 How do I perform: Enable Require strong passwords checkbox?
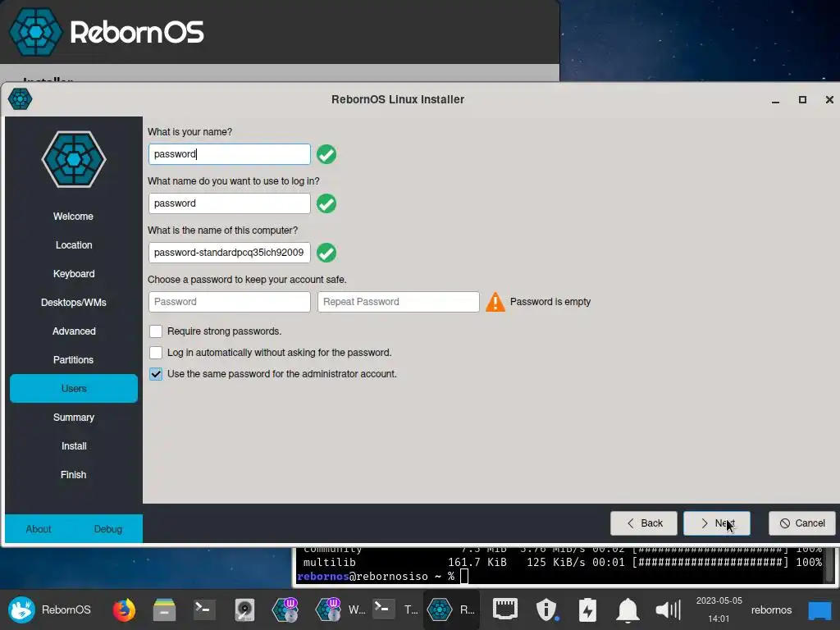pos(156,331)
